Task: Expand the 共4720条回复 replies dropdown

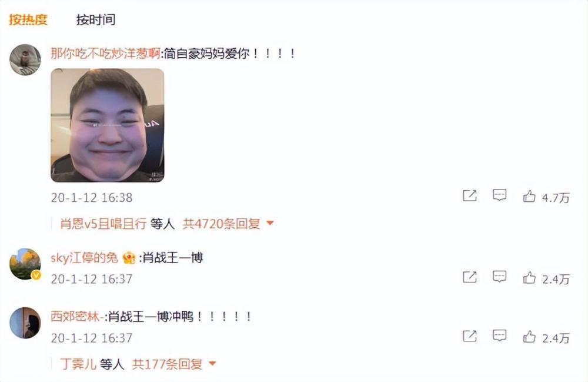Action: point(228,224)
